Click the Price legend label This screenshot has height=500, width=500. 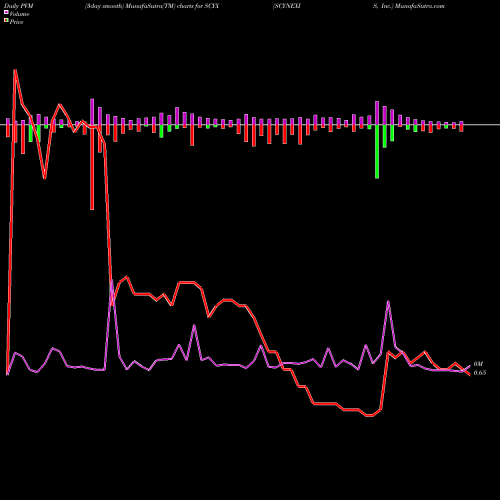click(x=16, y=22)
